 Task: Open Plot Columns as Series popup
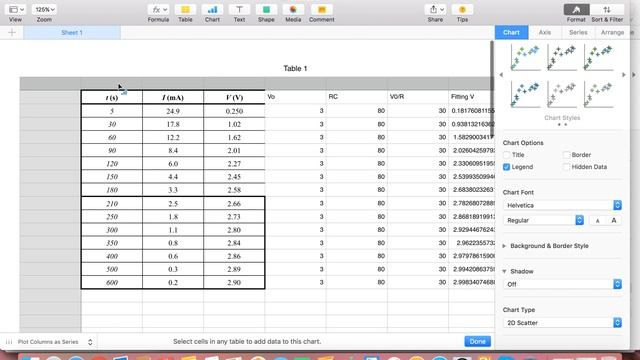click(x=49, y=342)
